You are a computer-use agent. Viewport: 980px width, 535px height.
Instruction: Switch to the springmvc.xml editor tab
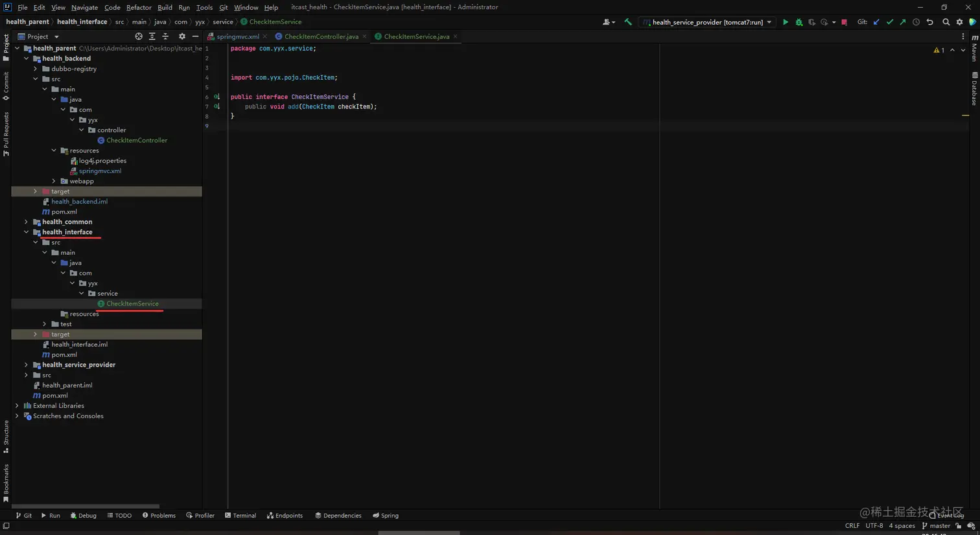pos(237,36)
